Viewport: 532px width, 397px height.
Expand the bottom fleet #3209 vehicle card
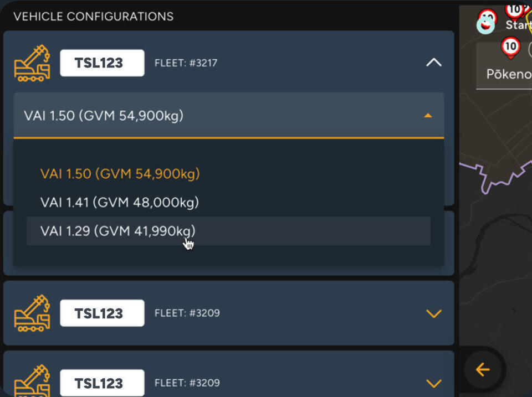(x=433, y=383)
